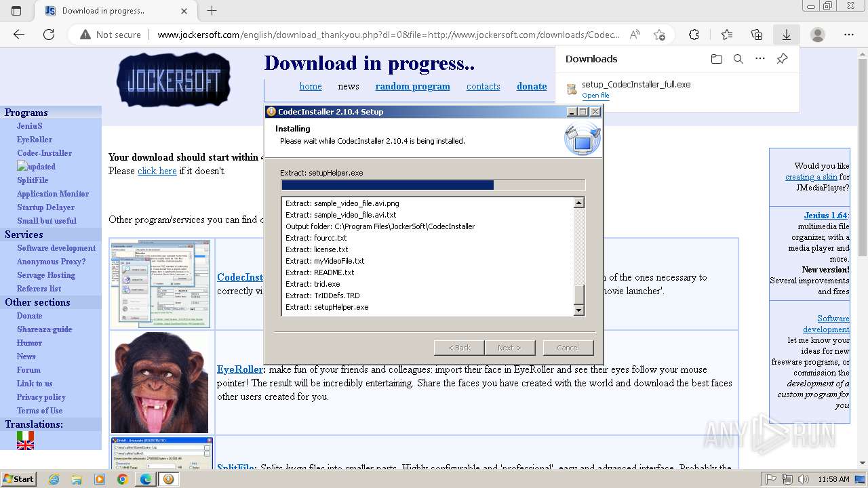Click the Jockersoft logo
868x488 pixels.
174,80
